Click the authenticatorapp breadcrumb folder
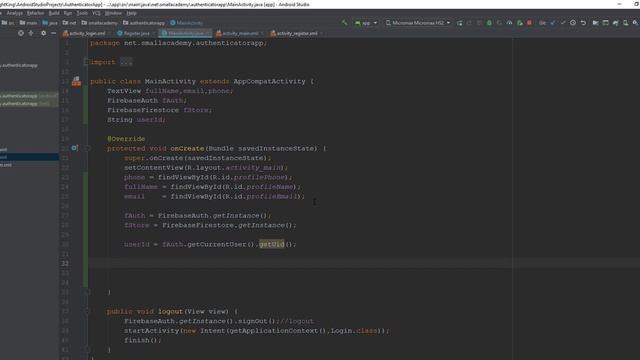640x360 pixels. pyautogui.click(x=144, y=23)
